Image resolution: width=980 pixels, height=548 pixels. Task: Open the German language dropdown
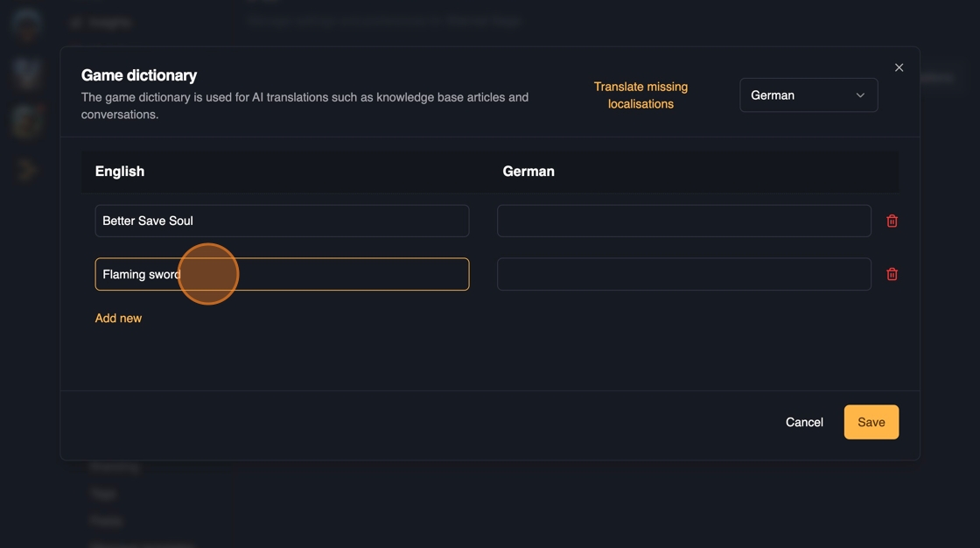coord(808,95)
